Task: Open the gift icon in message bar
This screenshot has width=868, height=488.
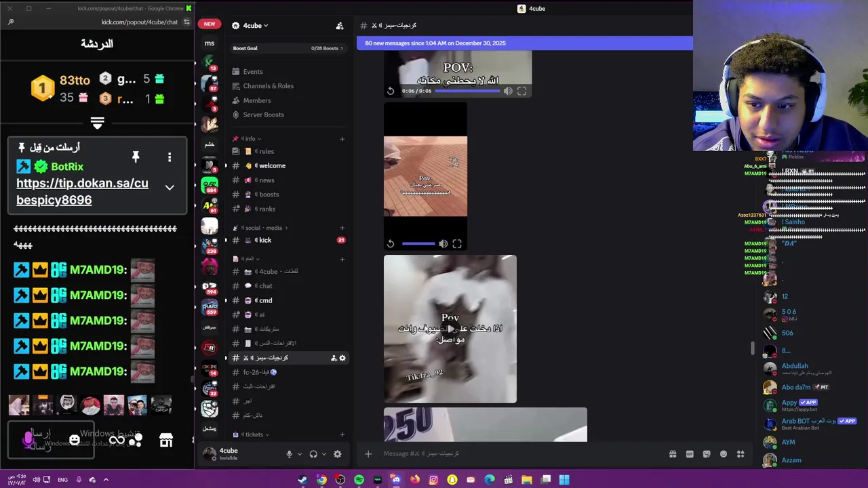Action: tap(673, 454)
